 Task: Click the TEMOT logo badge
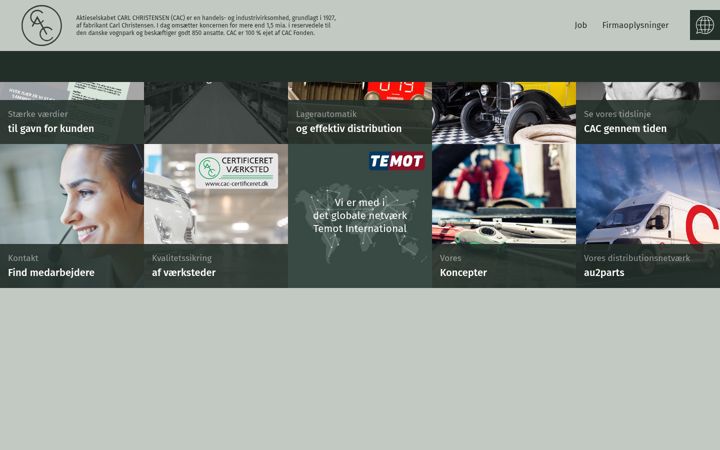pos(397,161)
